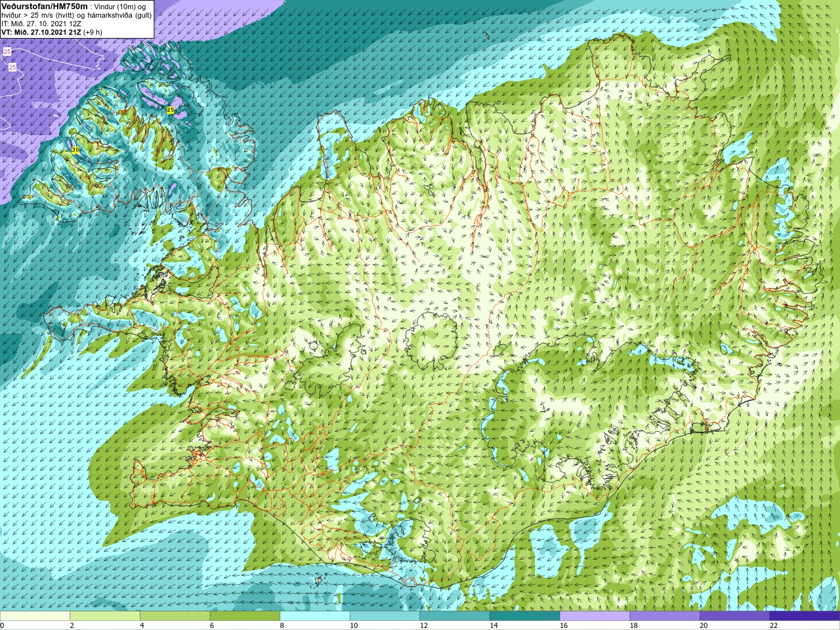Screen dimensions: 840x630
Task: Click the yellow "30" gust marker
Action: coord(75,150)
